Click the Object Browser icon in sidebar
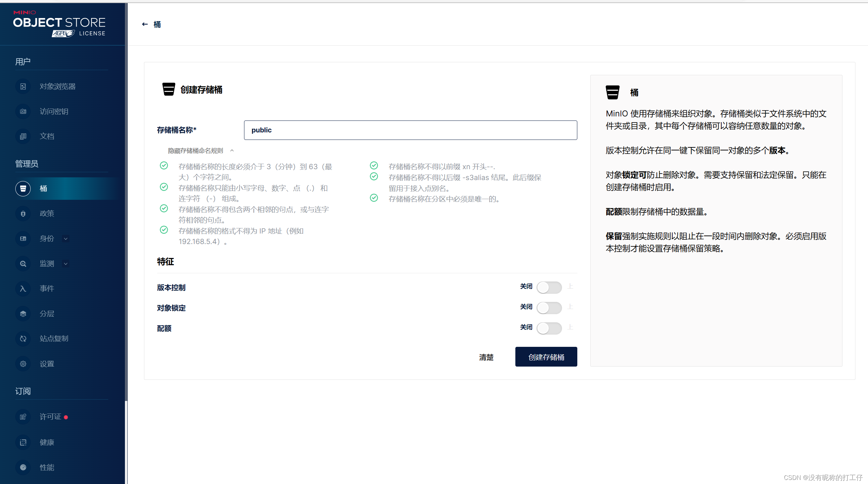Viewport: 868px width, 484px height. pos(23,86)
